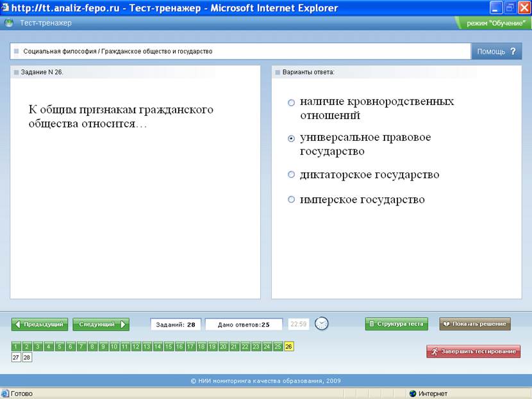Open Помощь help button
This screenshot has width=532, height=399.
coord(496,51)
